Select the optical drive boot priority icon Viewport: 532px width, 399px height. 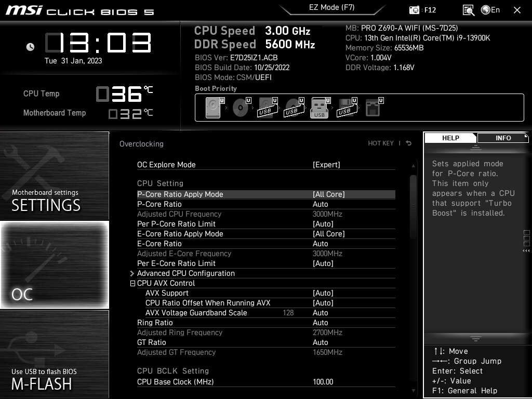tap(241, 108)
